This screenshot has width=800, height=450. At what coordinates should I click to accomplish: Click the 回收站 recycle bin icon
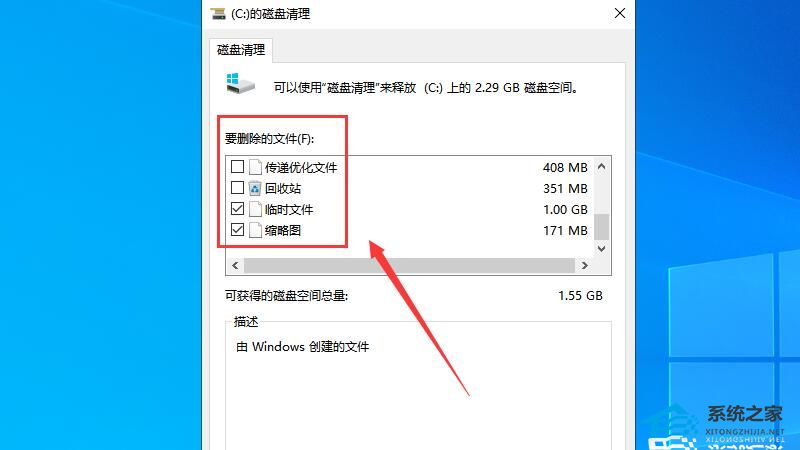[x=255, y=188]
